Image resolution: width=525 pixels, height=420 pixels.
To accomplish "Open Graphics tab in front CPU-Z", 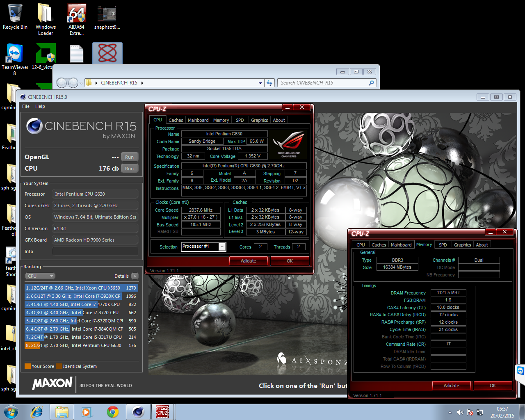I will 260,120.
